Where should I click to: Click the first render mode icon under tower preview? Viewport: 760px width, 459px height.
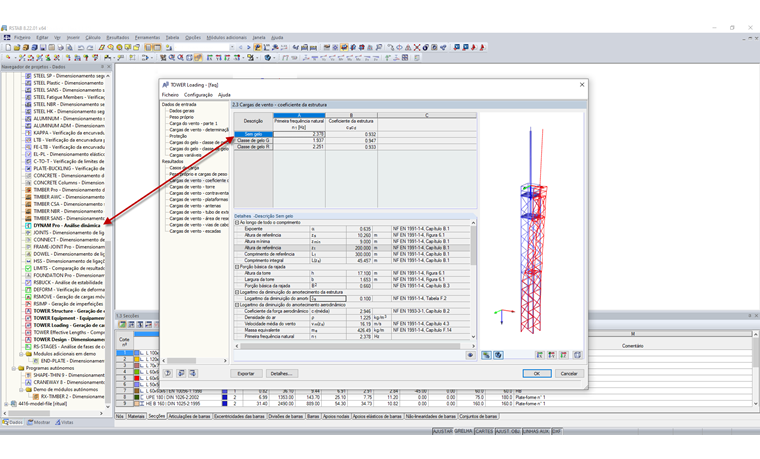point(486,355)
